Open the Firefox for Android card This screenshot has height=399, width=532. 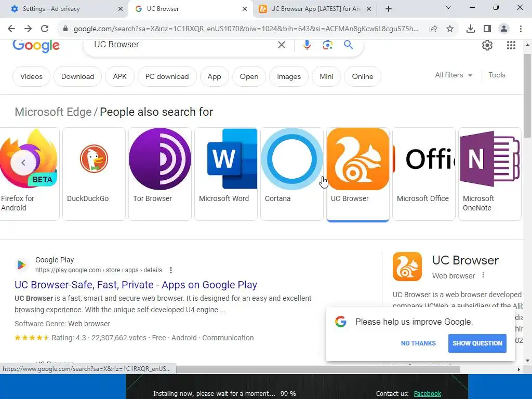tap(30, 174)
